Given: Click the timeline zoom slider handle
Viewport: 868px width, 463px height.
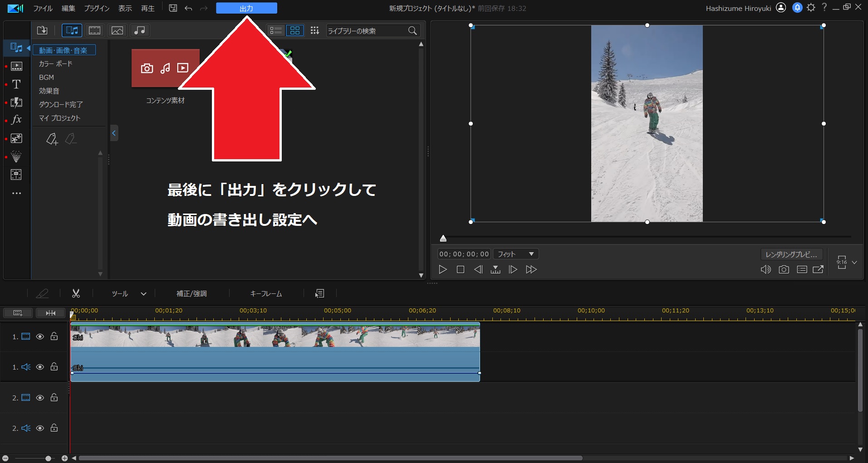Looking at the screenshot, I should tap(48, 458).
